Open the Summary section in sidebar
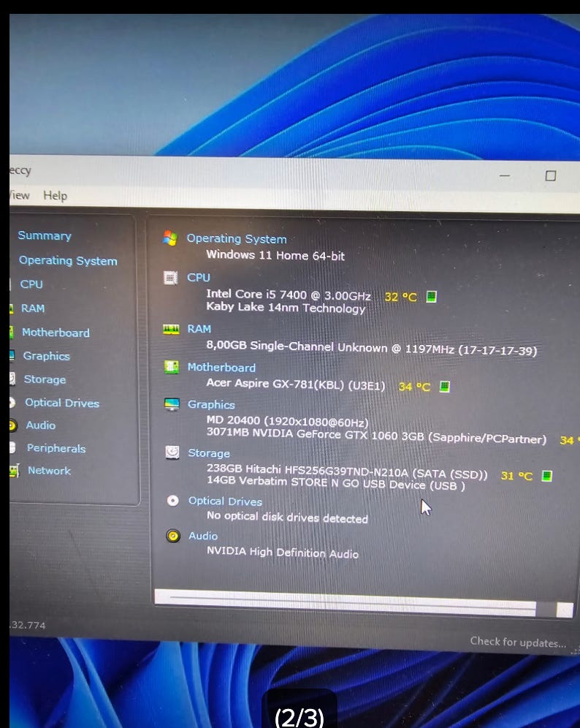This screenshot has width=580, height=728. pyautogui.click(x=45, y=236)
